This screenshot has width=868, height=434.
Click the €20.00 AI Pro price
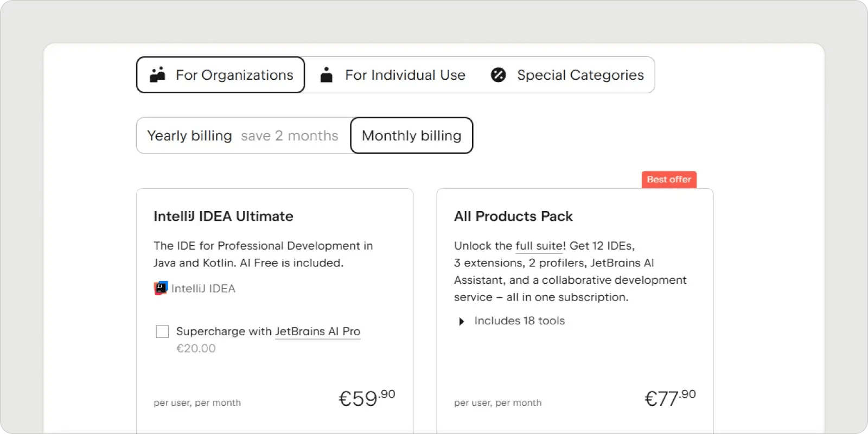tap(196, 348)
